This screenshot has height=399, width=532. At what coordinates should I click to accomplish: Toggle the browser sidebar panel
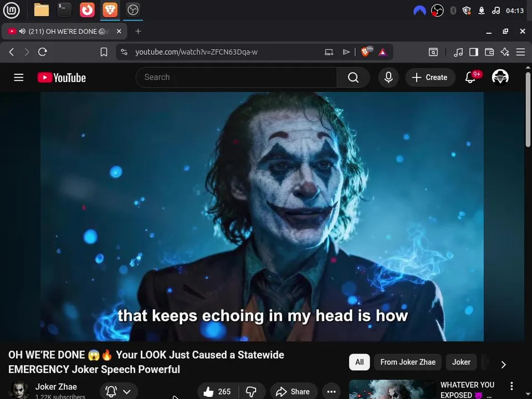(x=474, y=52)
